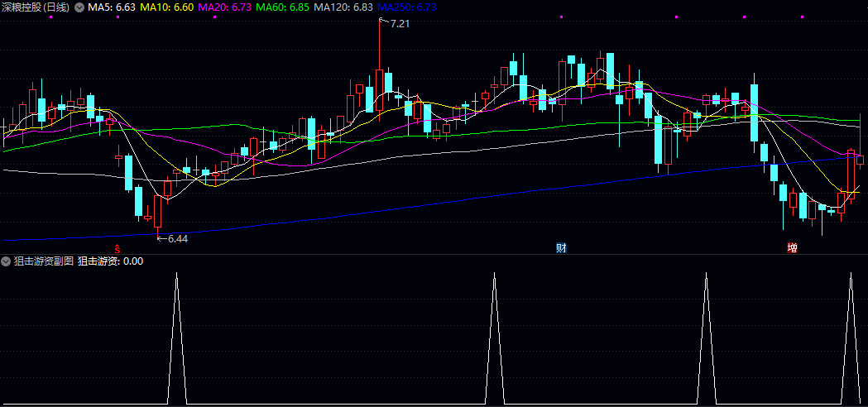Image resolution: width=868 pixels, height=407 pixels.
Task: Click the 深粮控股(日线) chart title
Action: 36,7
